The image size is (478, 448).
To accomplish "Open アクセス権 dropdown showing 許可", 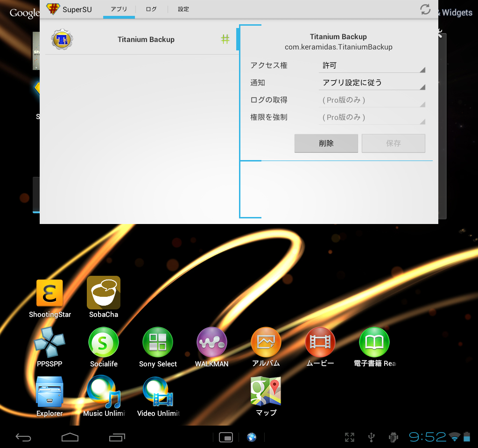I will [x=372, y=65].
